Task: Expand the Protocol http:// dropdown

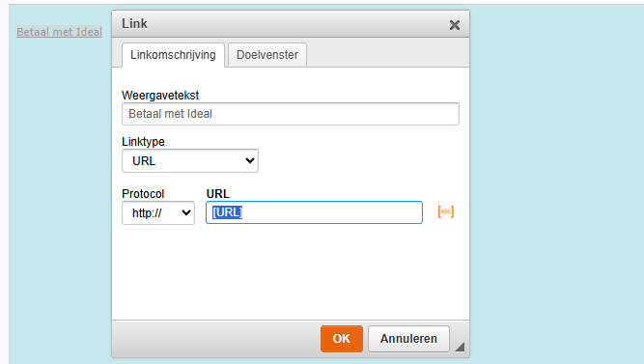Action: (x=158, y=212)
